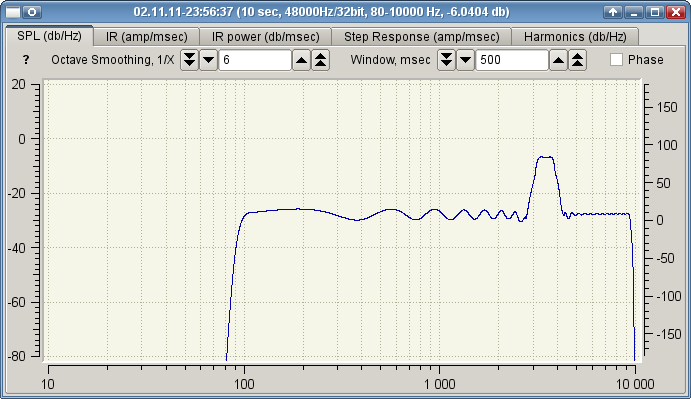Open the IR power (db/msec) tab
The image size is (691, 399).
point(265,37)
